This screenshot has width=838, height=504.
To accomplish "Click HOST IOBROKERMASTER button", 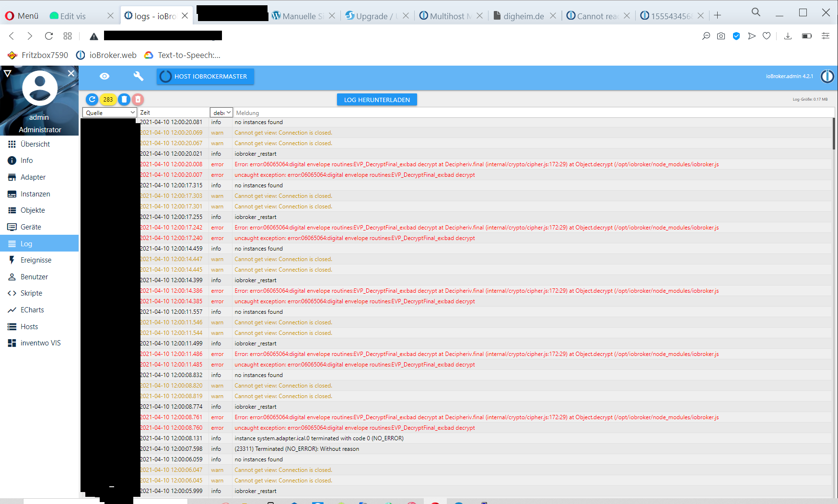I will [205, 77].
